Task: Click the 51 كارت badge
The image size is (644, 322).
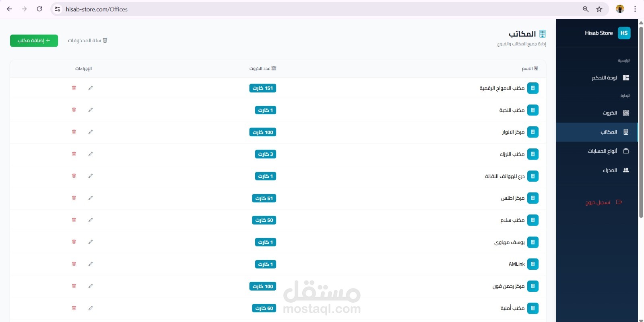Action: pos(264,198)
